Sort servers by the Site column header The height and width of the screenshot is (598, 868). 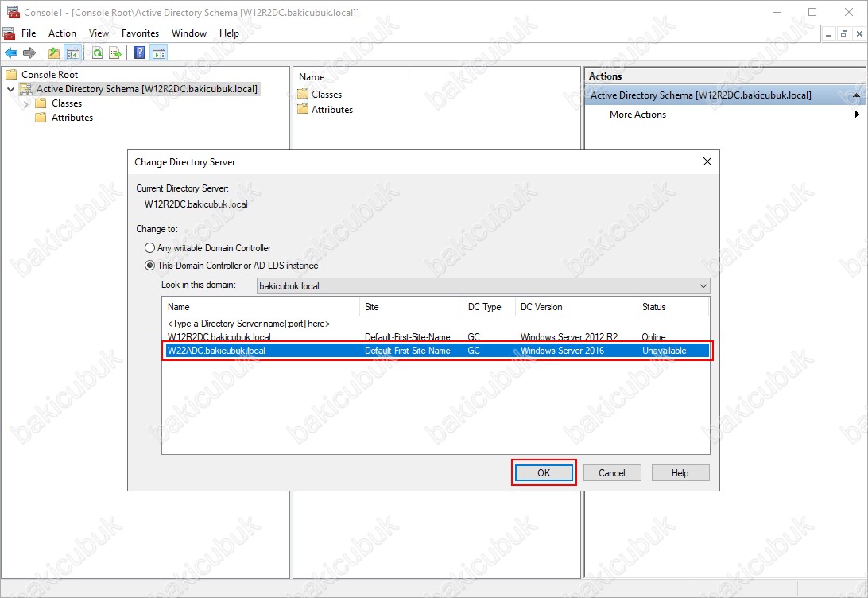point(411,307)
